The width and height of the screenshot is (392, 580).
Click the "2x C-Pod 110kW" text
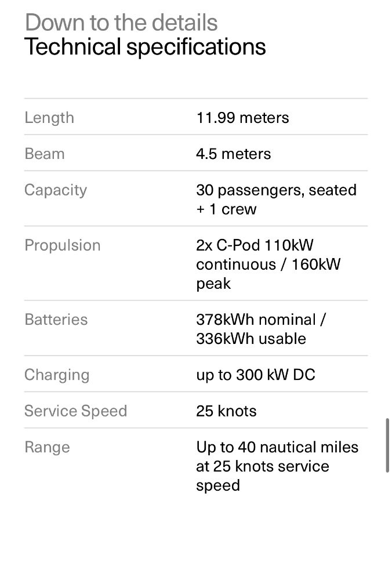click(x=255, y=245)
